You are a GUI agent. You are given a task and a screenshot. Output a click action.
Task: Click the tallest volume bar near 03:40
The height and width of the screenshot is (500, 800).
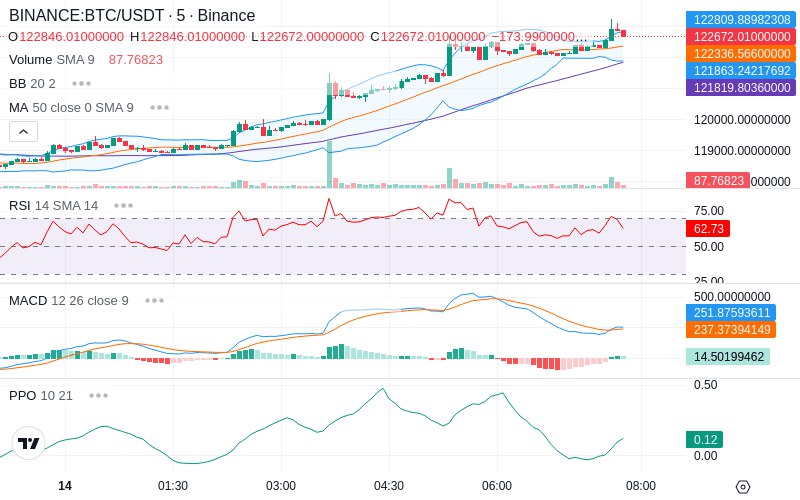tap(330, 164)
